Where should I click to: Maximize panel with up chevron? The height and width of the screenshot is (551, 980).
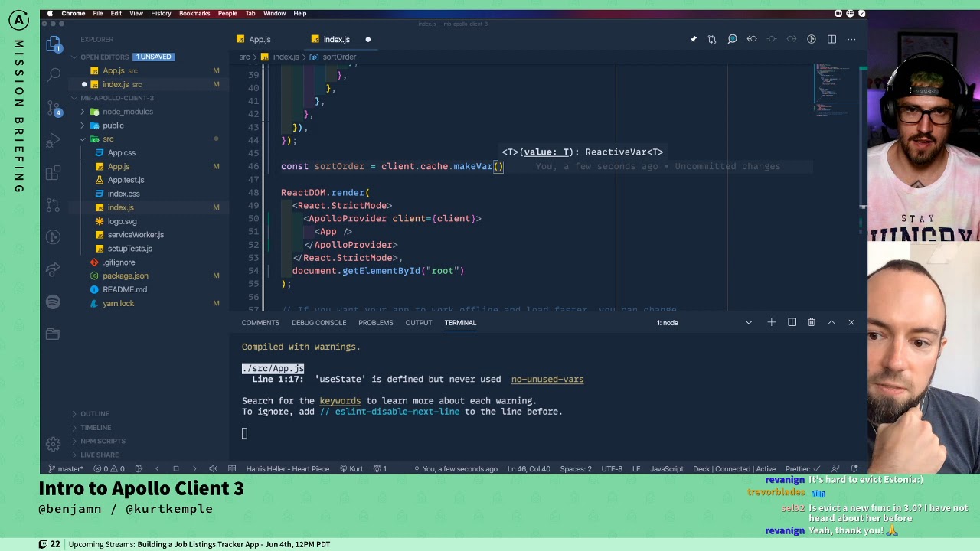(x=831, y=323)
